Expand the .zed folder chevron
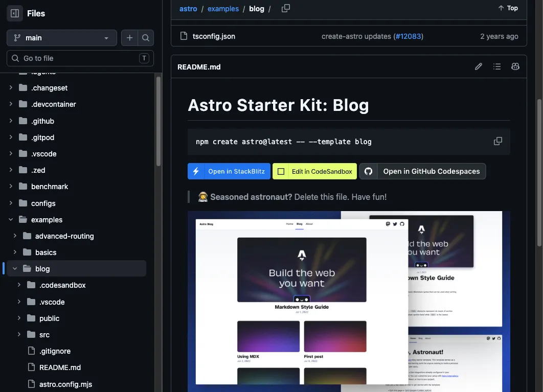Viewport: 543px width, 392px height. (11, 170)
